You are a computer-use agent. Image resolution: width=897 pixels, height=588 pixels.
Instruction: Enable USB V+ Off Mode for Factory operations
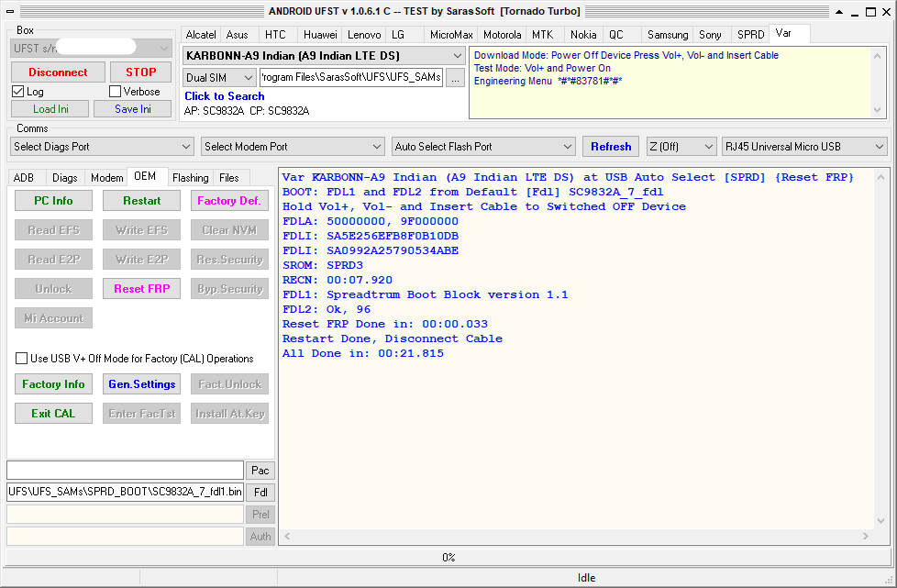point(21,359)
